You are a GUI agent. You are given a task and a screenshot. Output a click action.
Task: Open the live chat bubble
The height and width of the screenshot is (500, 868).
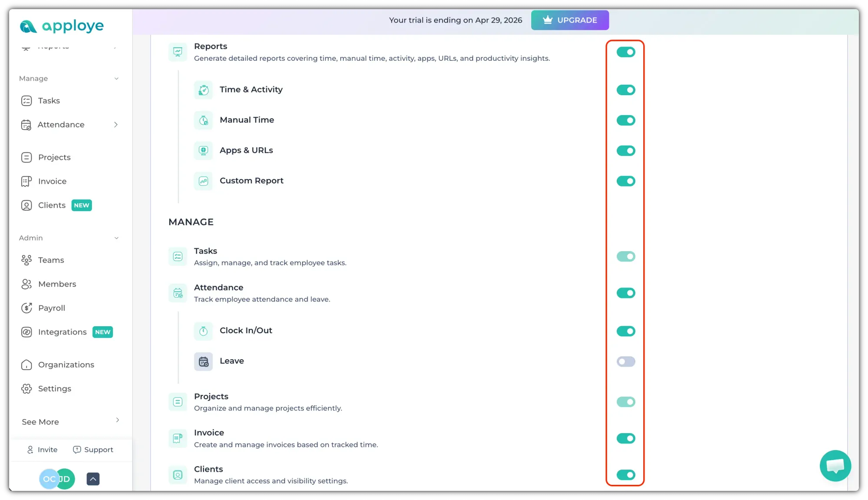click(x=835, y=466)
